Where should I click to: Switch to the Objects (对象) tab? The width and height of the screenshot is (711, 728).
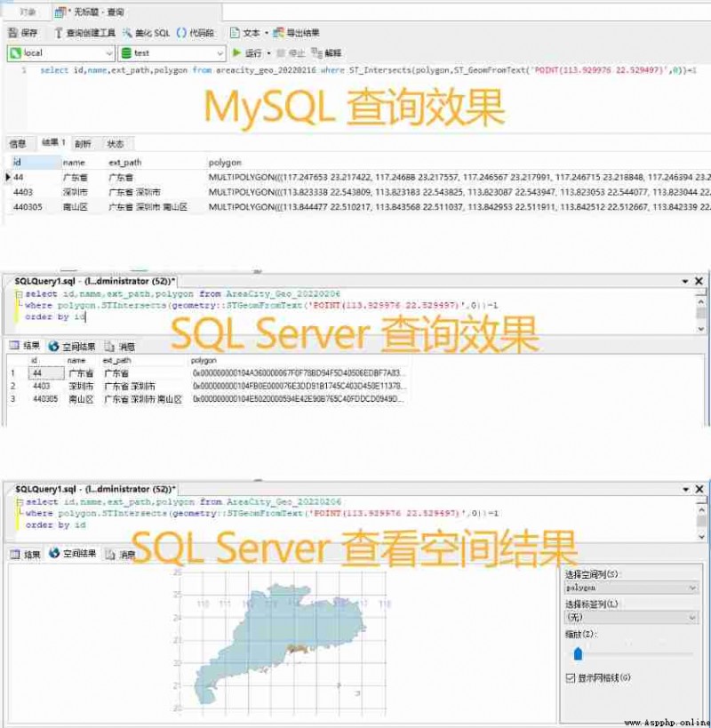point(28,12)
